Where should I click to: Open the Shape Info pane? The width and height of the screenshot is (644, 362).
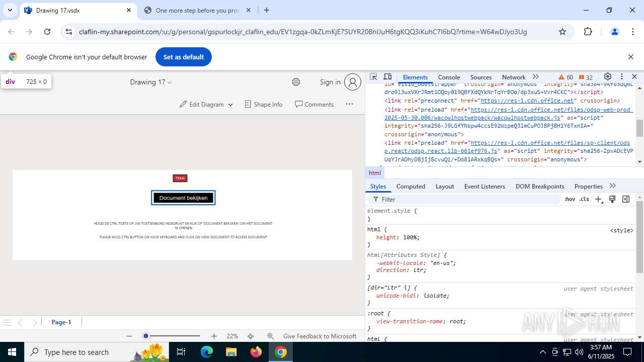264,104
